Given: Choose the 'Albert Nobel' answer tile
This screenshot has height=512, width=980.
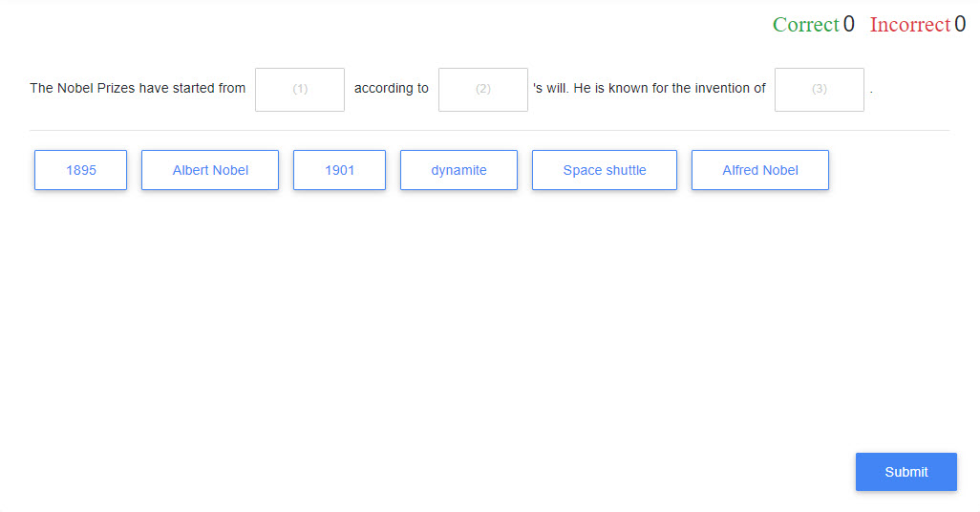Looking at the screenshot, I should [x=210, y=170].
